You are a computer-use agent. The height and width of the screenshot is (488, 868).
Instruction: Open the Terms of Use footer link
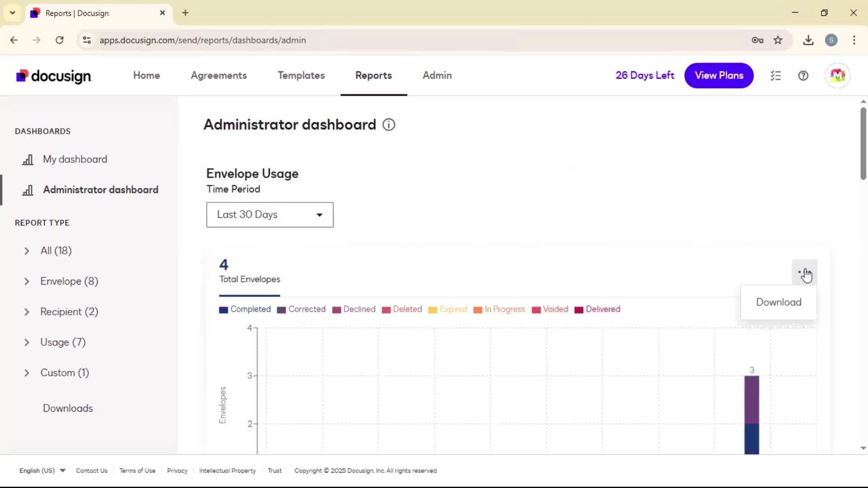click(x=137, y=471)
